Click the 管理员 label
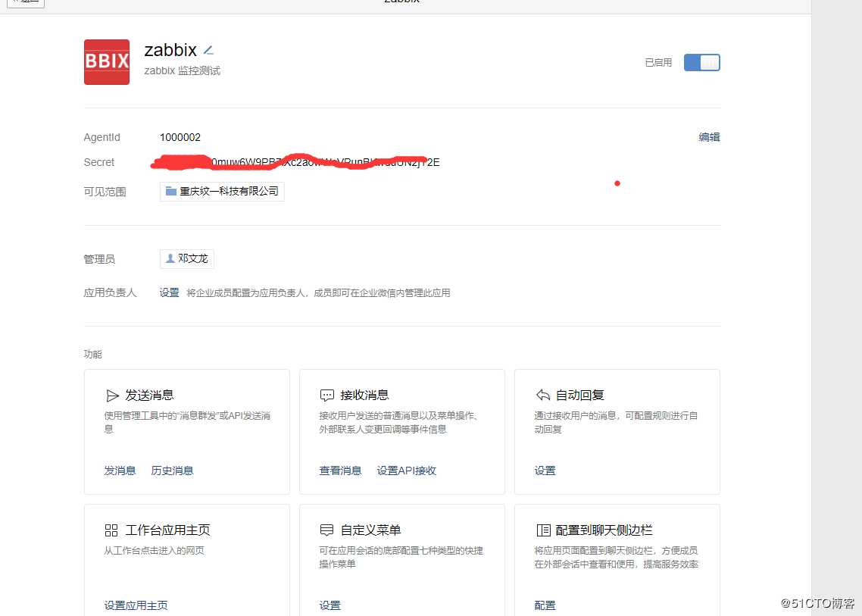Screen dimensions: 862x616 (x=99, y=259)
